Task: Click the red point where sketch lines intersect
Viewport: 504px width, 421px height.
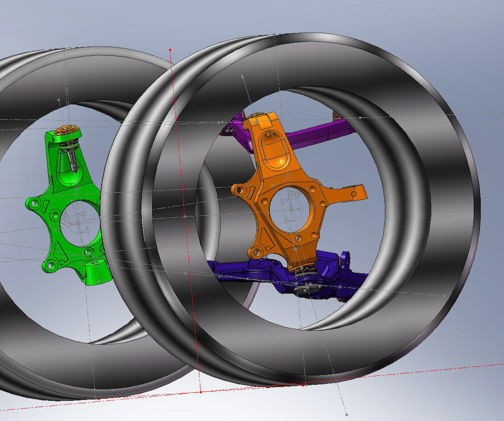Action: pos(200,391)
